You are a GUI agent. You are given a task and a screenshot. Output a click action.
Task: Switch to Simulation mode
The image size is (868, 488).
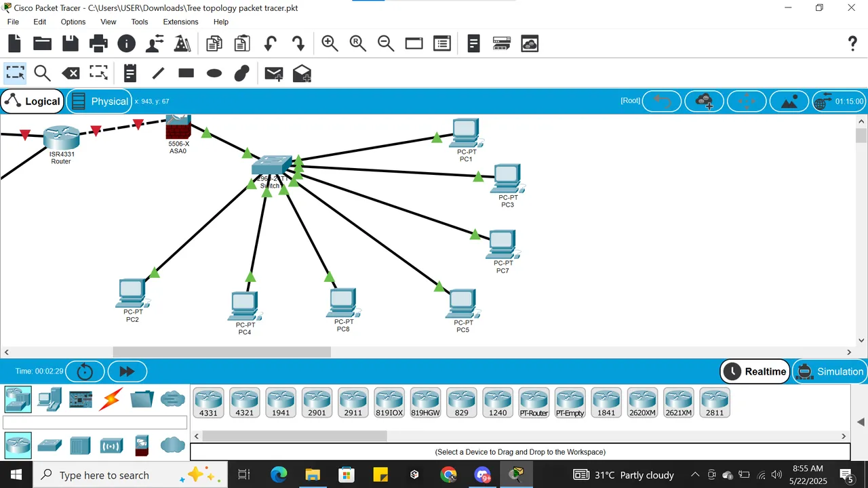pos(830,371)
